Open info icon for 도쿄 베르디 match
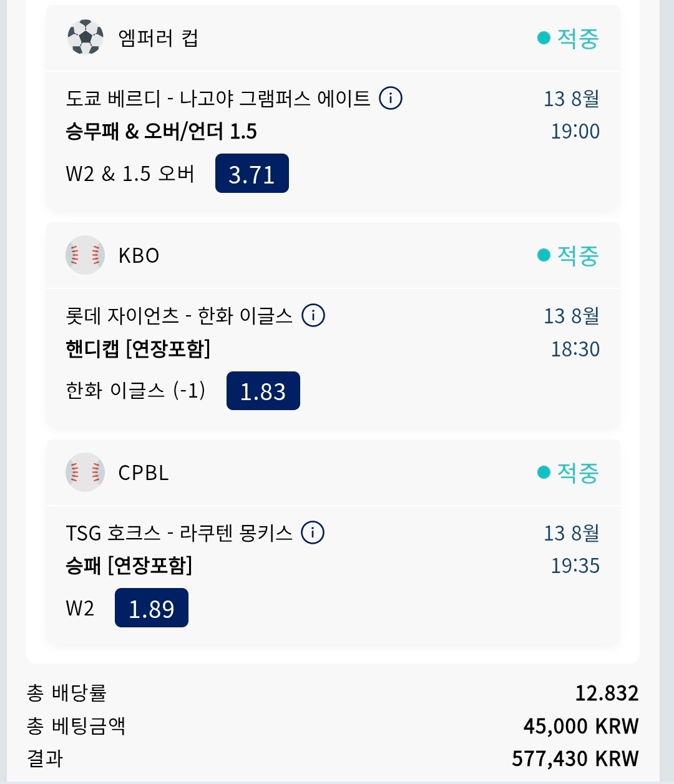 pos(391,98)
